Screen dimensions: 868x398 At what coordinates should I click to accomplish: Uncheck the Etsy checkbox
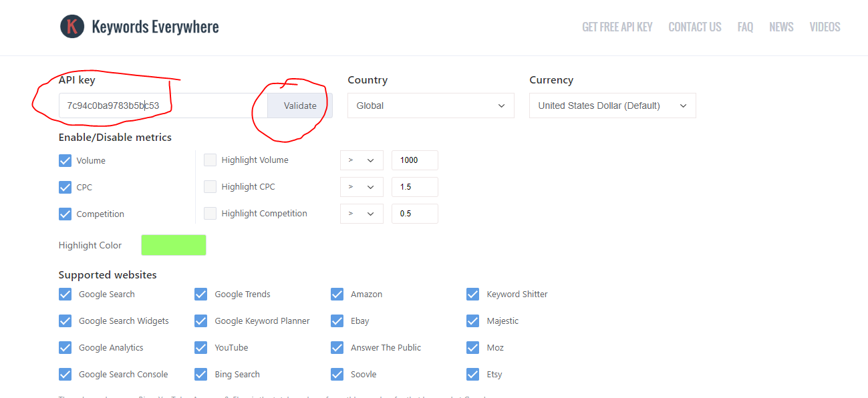coord(472,374)
